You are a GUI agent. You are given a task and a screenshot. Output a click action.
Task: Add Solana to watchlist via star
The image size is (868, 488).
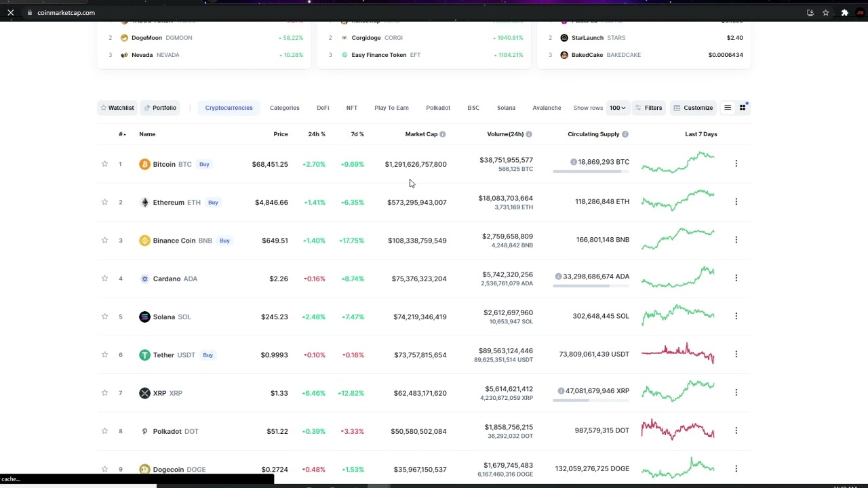104,317
